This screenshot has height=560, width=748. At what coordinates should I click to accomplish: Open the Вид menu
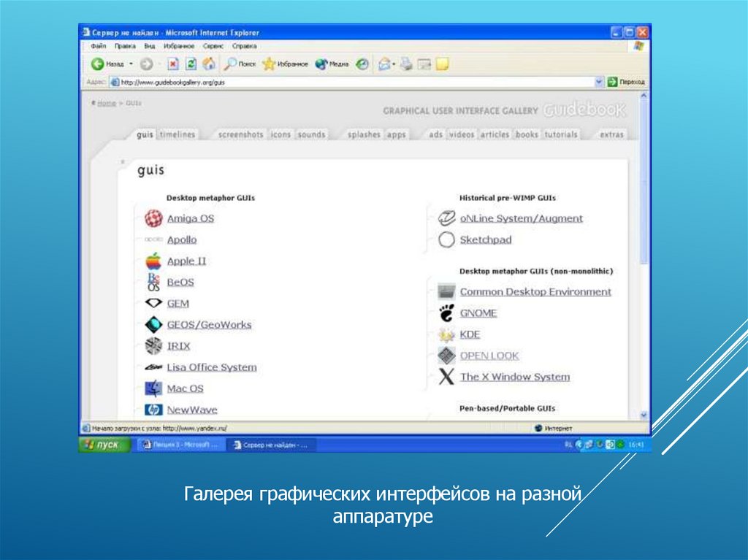[150, 46]
